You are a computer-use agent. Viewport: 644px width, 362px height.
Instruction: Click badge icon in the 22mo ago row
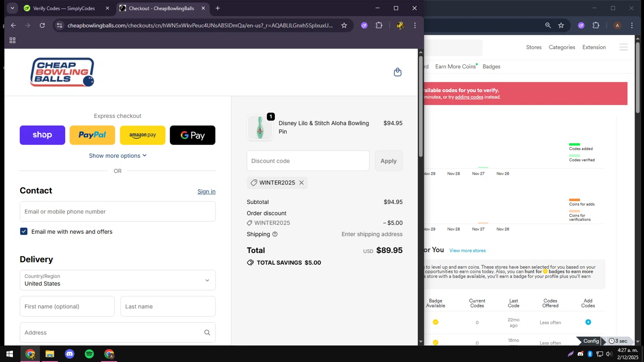tap(435, 322)
